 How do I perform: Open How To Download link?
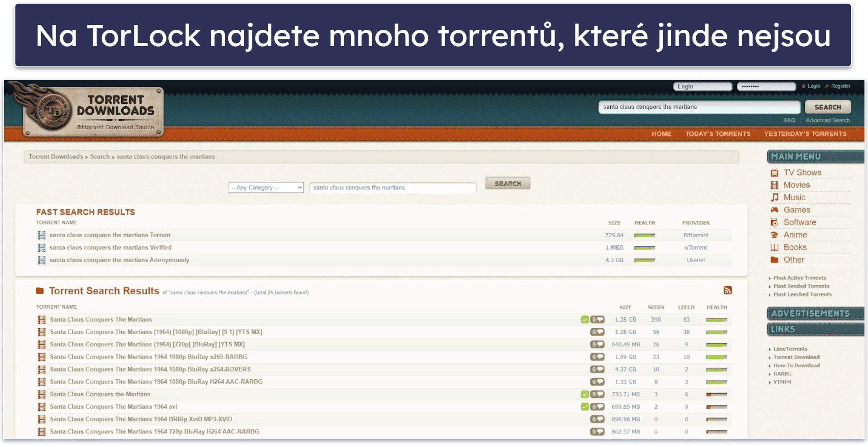point(797,366)
